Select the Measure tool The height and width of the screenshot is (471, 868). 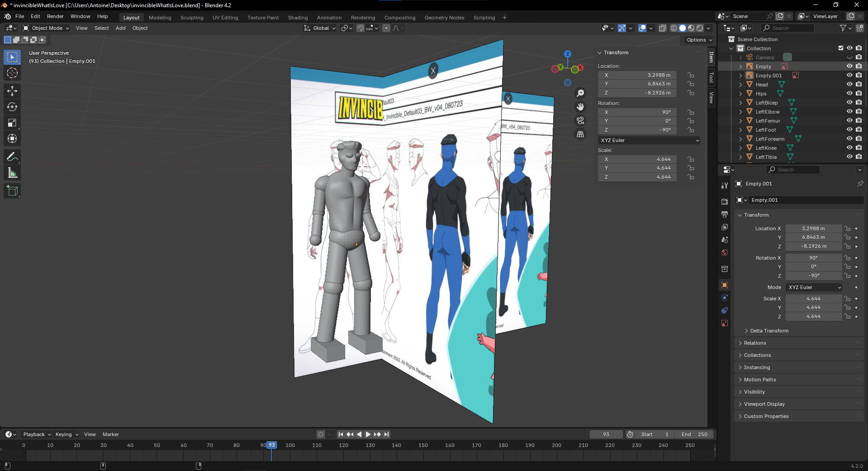click(12, 173)
